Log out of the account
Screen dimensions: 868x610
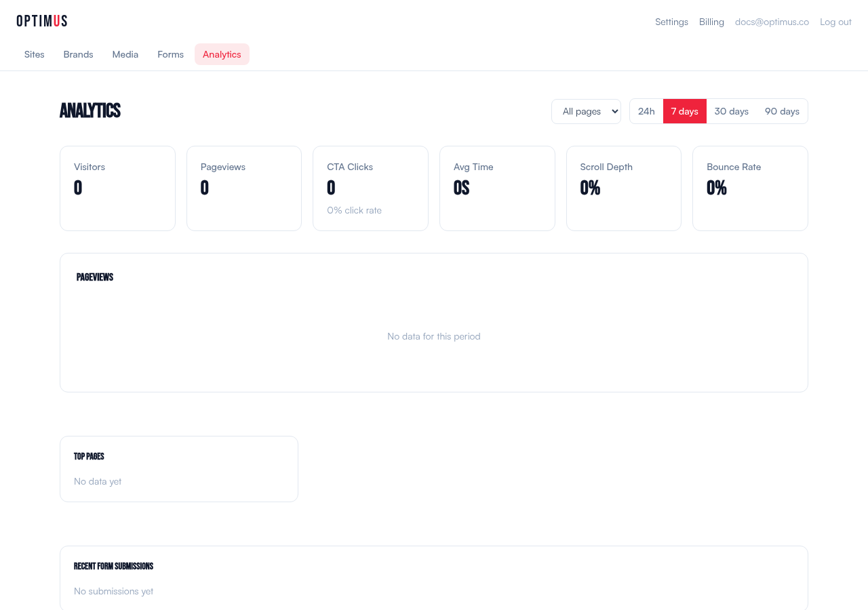point(835,21)
